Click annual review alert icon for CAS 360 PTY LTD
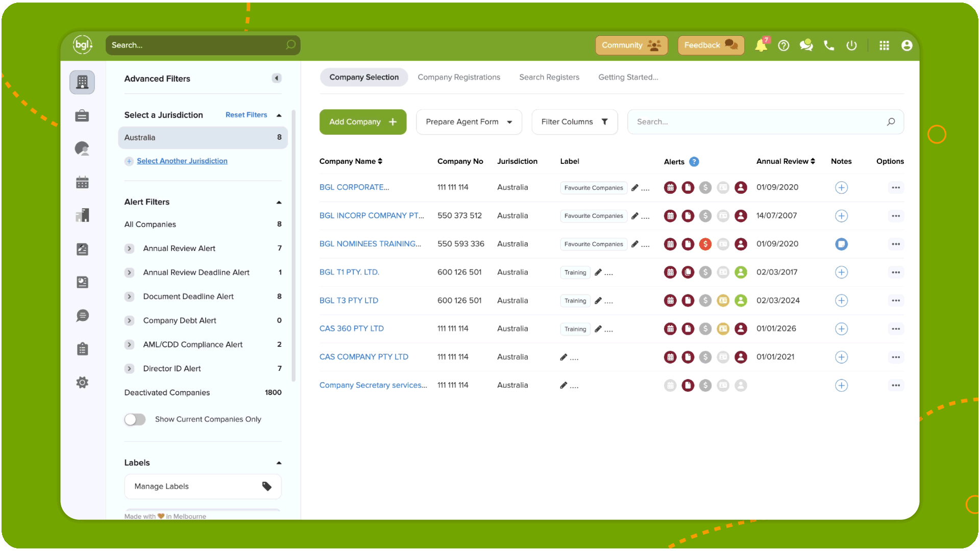The image size is (980, 551). (670, 329)
